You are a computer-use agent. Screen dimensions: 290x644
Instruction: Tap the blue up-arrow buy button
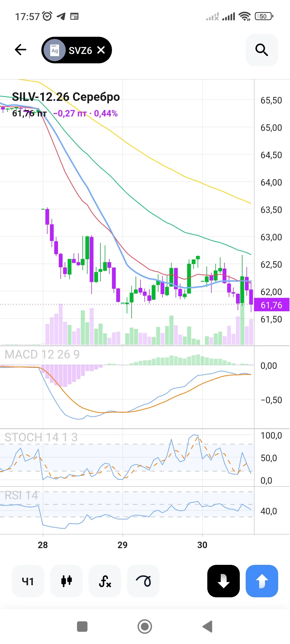262,581
